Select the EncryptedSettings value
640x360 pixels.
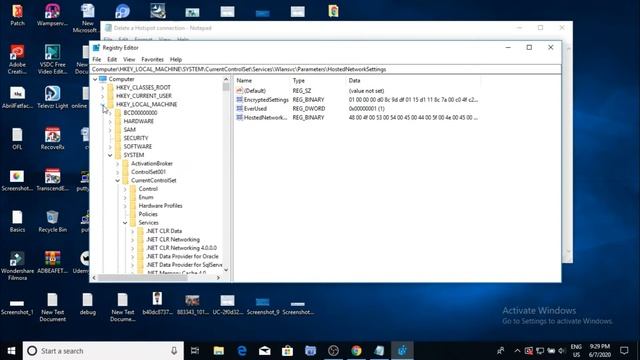click(266, 100)
